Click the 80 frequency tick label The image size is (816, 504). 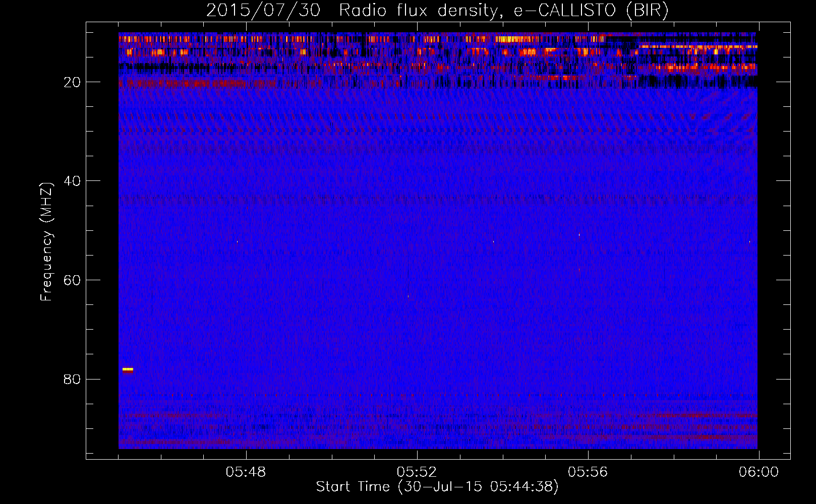click(x=73, y=380)
